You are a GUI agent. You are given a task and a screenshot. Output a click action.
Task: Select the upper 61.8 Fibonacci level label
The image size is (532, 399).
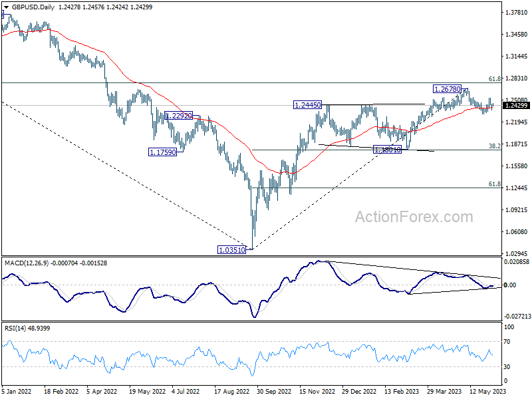pyautogui.click(x=494, y=79)
